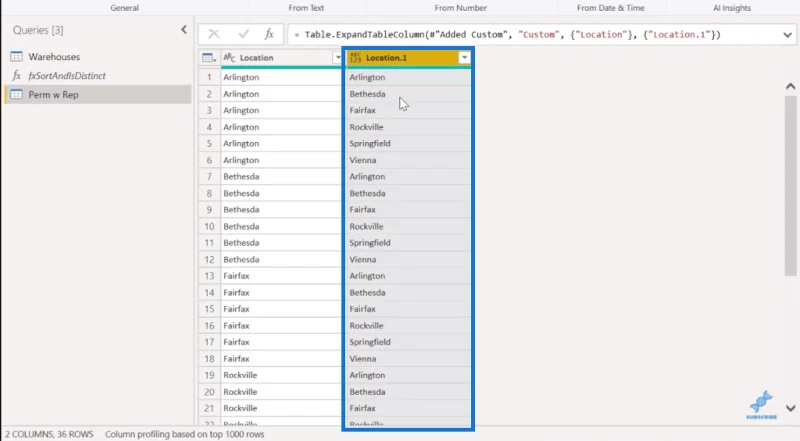Select row number 19 in the grid

[209, 375]
